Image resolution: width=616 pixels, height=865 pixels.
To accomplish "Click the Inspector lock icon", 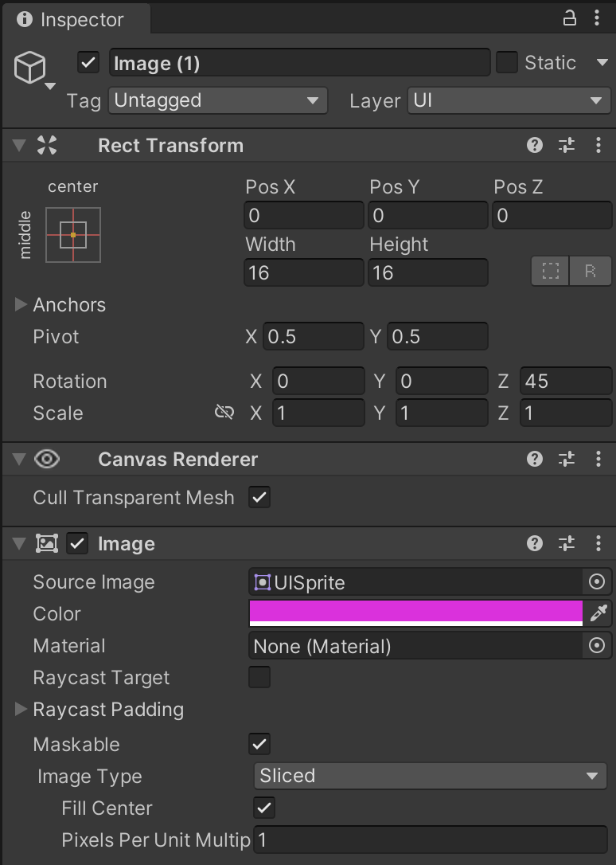I will click(x=570, y=18).
